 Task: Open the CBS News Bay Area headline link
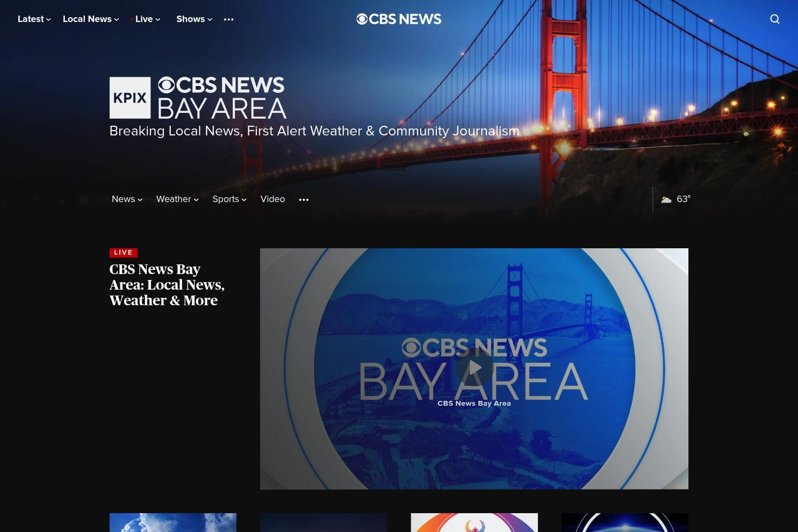[x=167, y=285]
